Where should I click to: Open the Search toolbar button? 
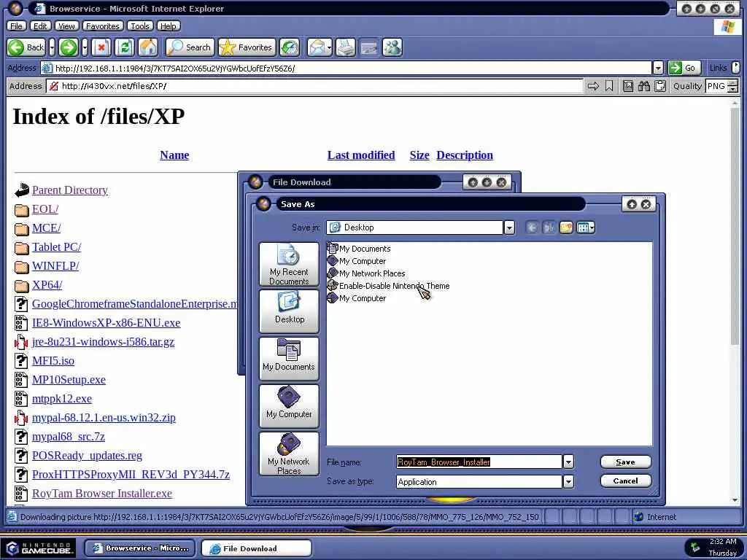point(190,47)
